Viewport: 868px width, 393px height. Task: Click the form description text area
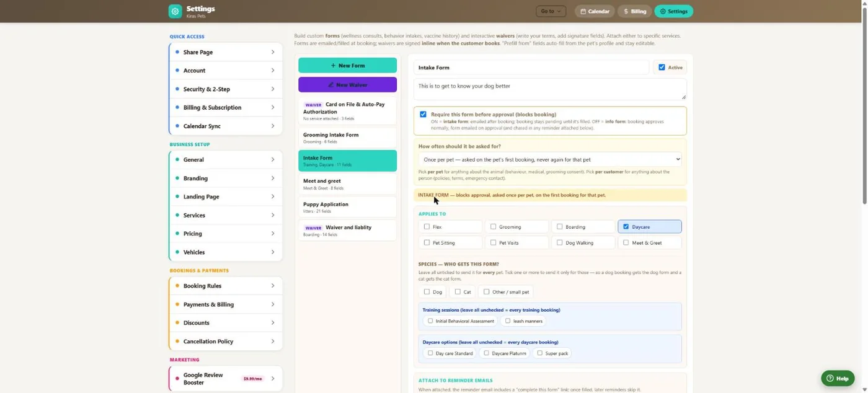click(550, 89)
